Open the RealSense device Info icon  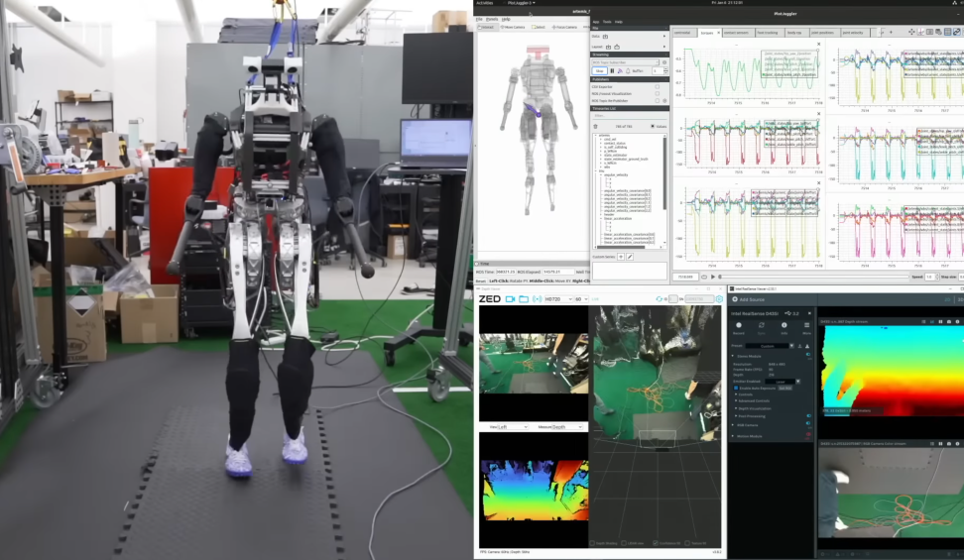point(784,326)
